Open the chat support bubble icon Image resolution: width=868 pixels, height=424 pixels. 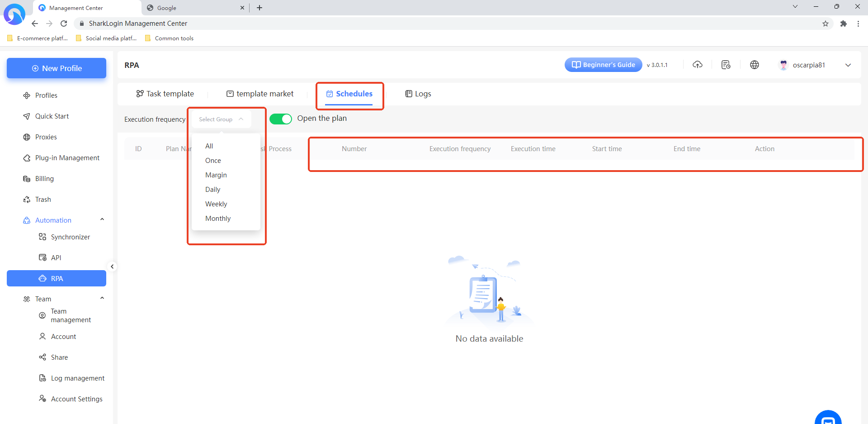coord(828,419)
